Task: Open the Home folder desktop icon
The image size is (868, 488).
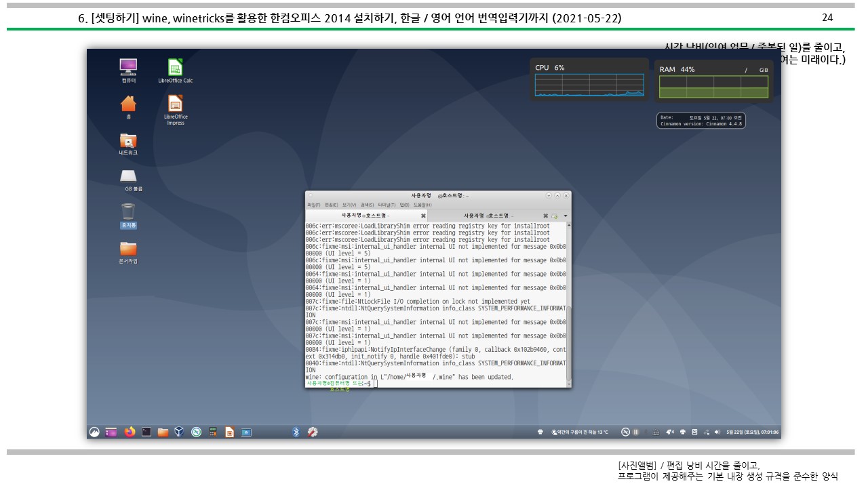Action: (128, 106)
